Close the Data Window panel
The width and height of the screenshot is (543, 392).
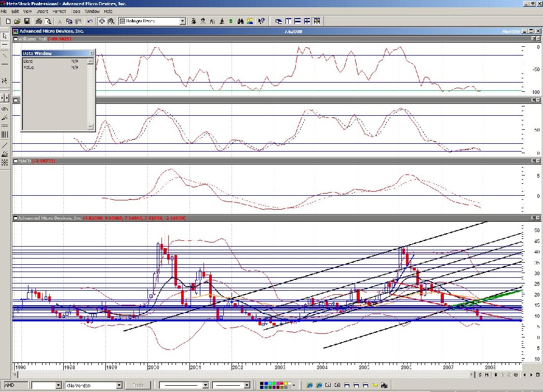click(x=91, y=53)
